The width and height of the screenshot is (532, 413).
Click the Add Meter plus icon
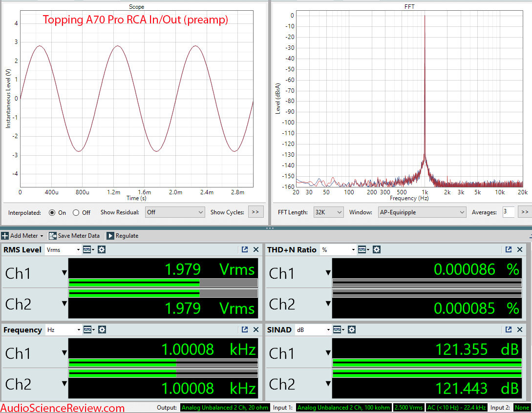pyautogui.click(x=5, y=236)
